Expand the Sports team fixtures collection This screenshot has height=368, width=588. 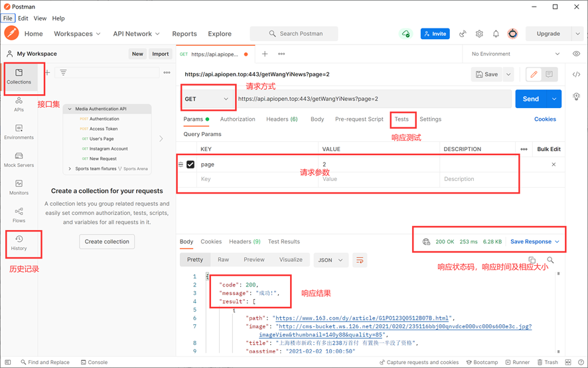70,168
